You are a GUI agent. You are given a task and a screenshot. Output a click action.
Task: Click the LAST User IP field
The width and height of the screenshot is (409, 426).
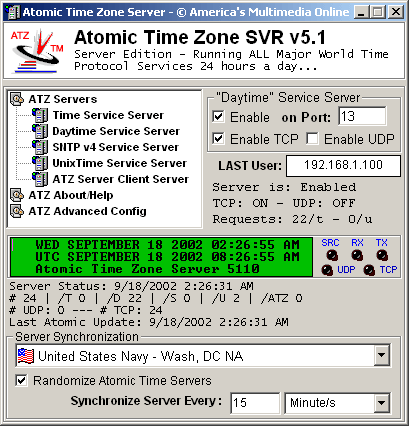point(343,166)
